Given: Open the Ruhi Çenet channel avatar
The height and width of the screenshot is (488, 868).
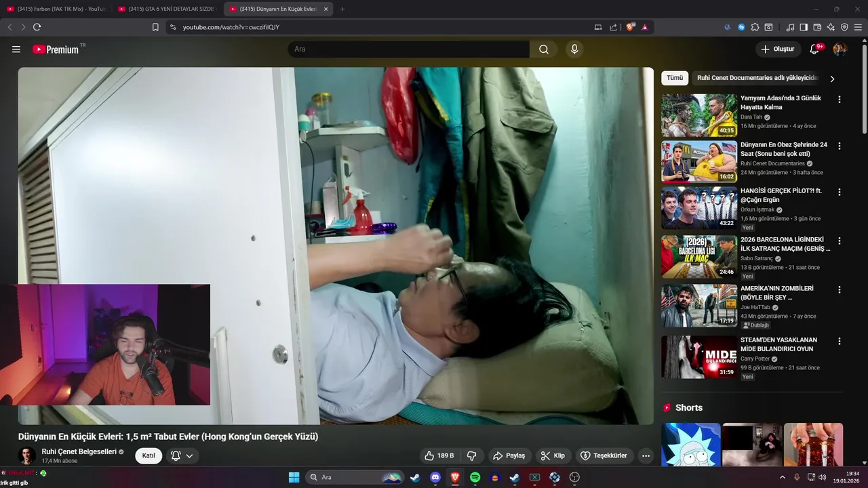Looking at the screenshot, I should click(27, 455).
